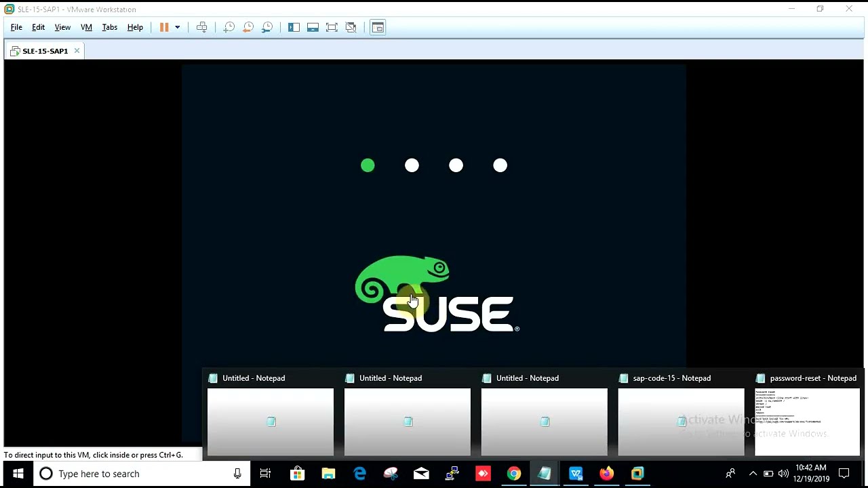Image resolution: width=868 pixels, height=488 pixels.
Task: Open volume control in system tray
Action: 783,474
